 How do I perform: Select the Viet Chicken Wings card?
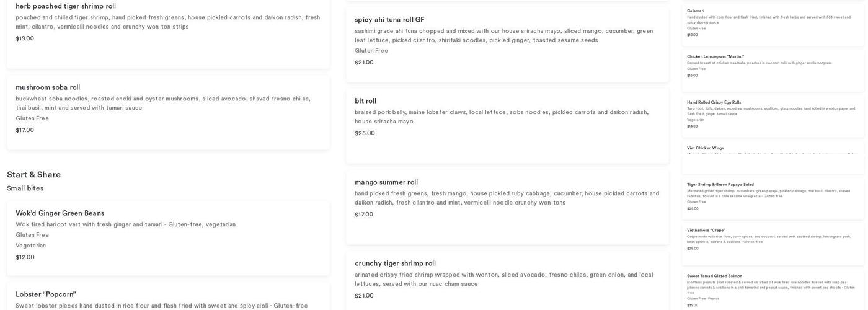705,148
